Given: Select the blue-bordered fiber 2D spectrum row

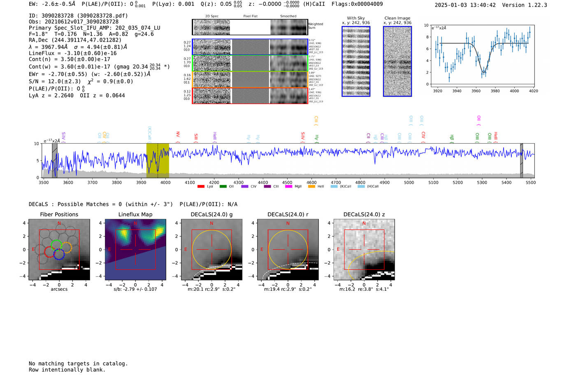Looking at the screenshot, I should tap(250, 47).
